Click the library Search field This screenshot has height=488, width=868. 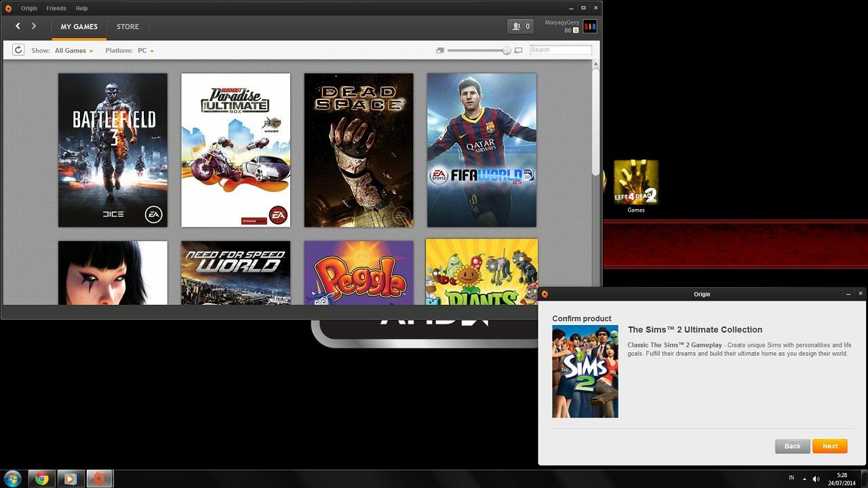point(561,50)
